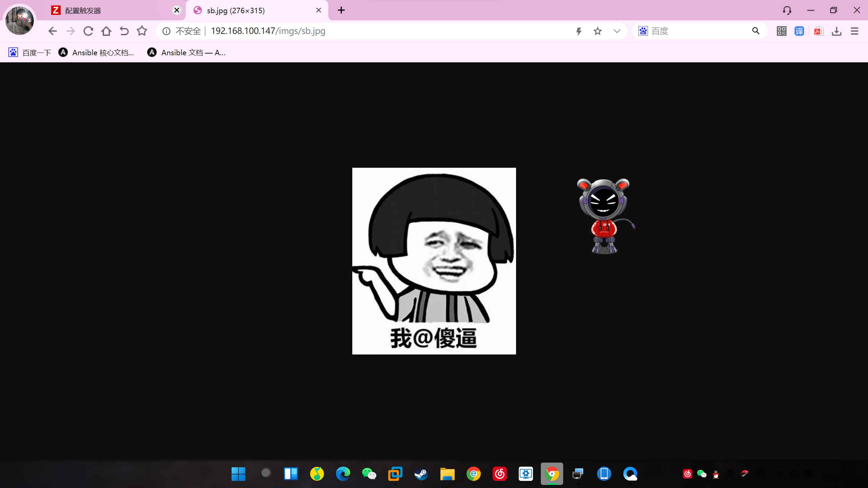Open the QR code generator in the toolbar
The height and width of the screenshot is (488, 868).
coord(781,31)
